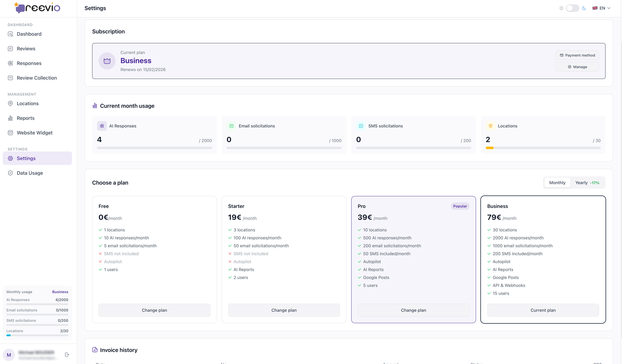The width and height of the screenshot is (622, 364).
Task: Click the Review Collection envelope icon
Action: pos(10,78)
